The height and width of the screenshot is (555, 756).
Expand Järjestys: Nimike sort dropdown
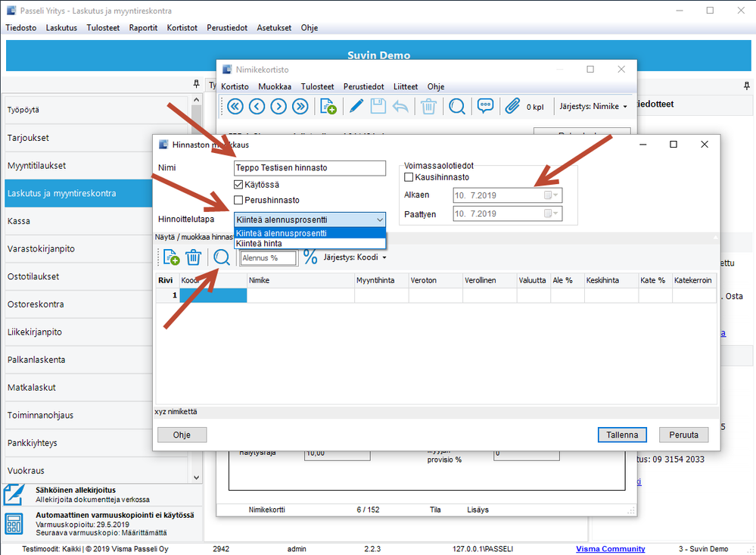[x=593, y=106]
